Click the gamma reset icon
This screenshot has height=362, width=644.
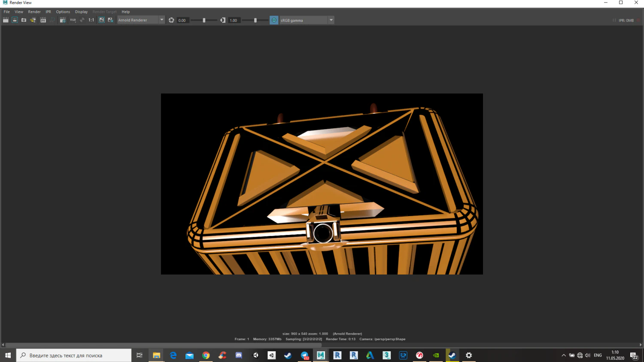click(223, 20)
